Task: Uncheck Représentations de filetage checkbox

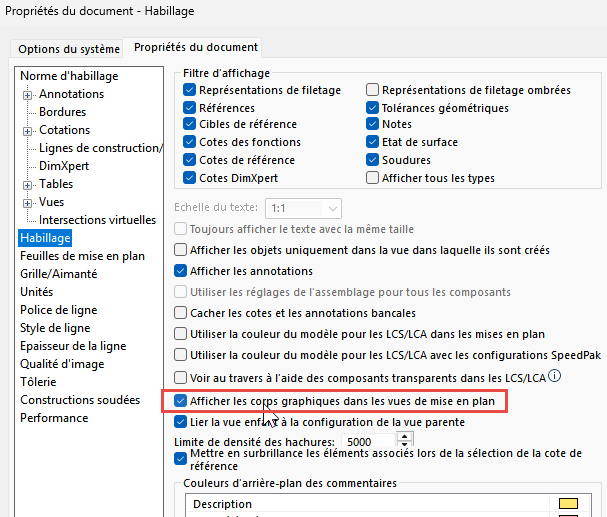Action: click(190, 90)
